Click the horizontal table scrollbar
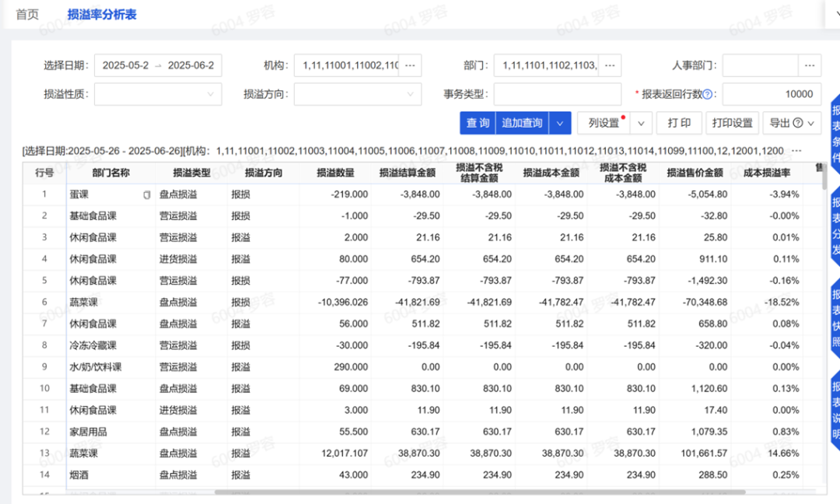The image size is (840, 504). click(479, 492)
